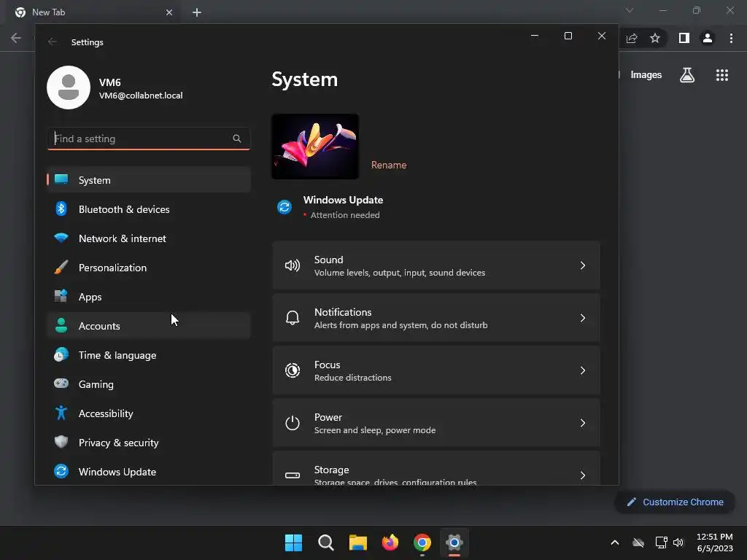Viewport: 747px width, 560px height.
Task: Click the Images link in Chrome
Action: [646, 75]
